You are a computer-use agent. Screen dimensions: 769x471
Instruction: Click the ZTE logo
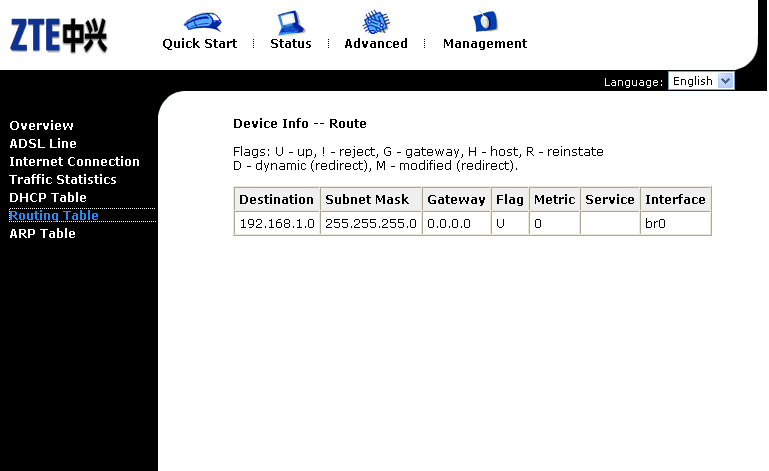click(x=58, y=35)
